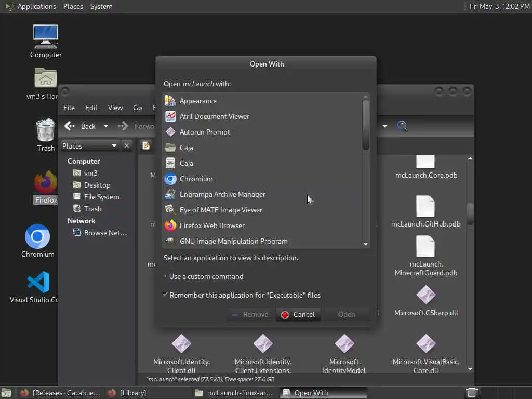Click file view scrollbar down arrow
Image resolution: width=532 pixels, height=399 pixels.
(470, 369)
